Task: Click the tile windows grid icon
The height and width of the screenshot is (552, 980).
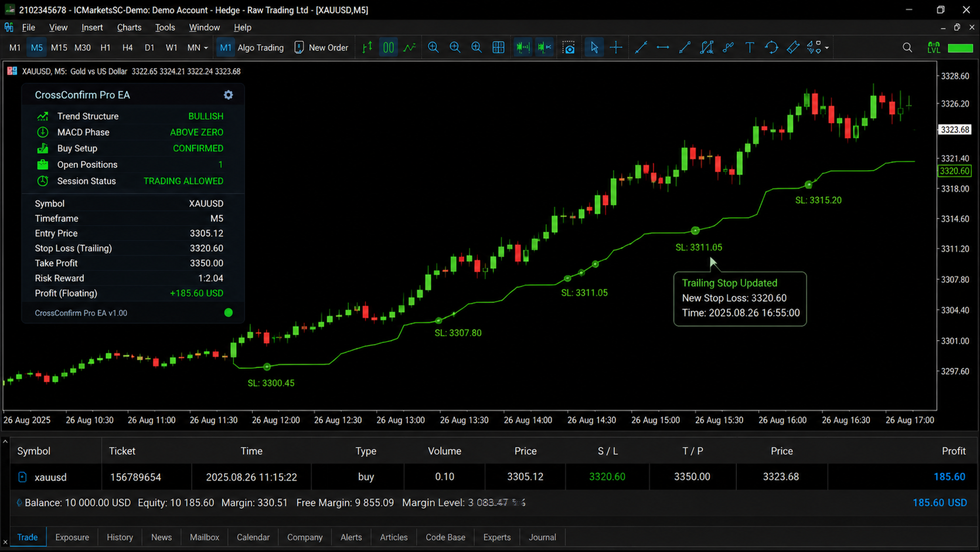Action: point(498,48)
